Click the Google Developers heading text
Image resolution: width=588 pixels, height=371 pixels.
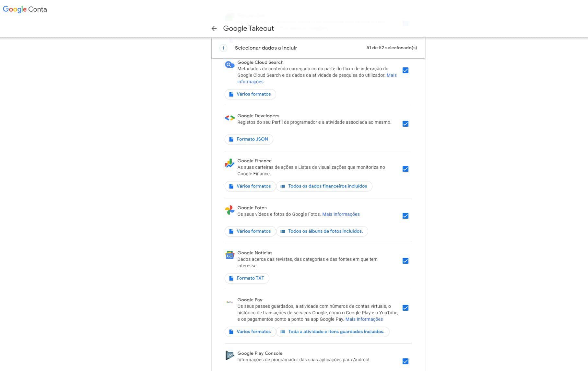coord(258,116)
